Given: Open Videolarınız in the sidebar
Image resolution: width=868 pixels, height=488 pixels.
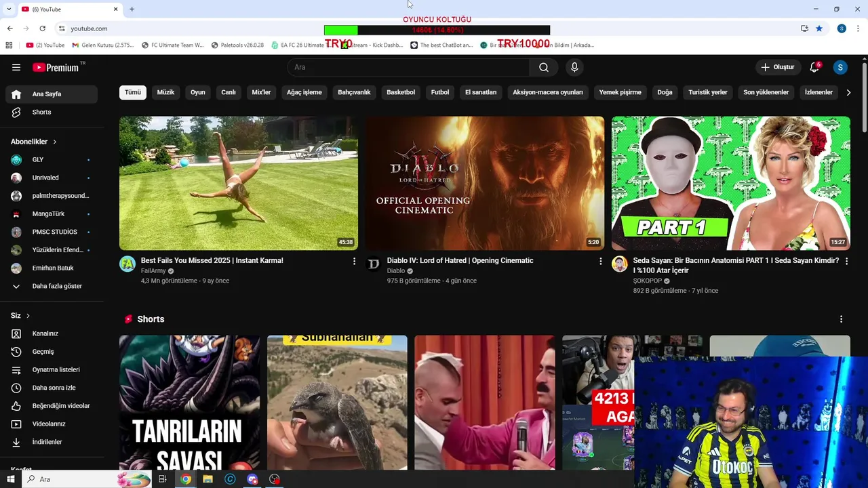Looking at the screenshot, I should (x=52, y=424).
